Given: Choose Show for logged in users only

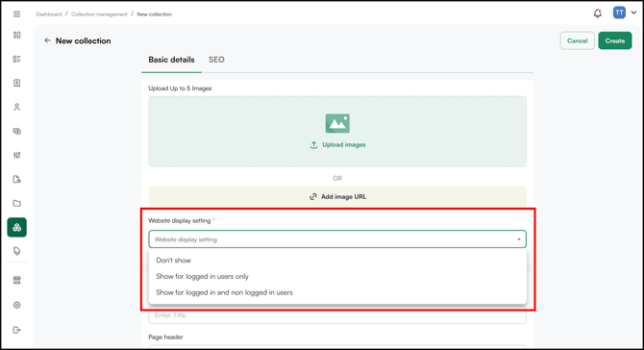Looking at the screenshot, I should (x=337, y=277).
